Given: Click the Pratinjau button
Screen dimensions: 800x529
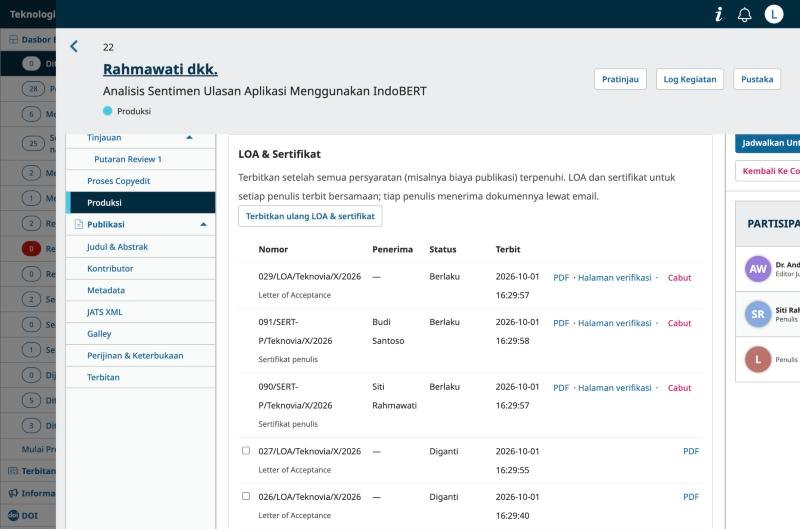Looking at the screenshot, I should point(620,79).
